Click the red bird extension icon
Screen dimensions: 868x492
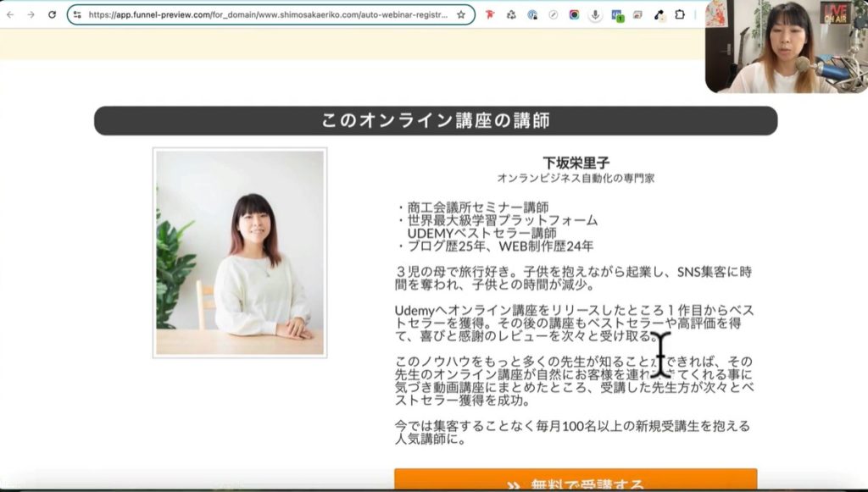pos(490,14)
